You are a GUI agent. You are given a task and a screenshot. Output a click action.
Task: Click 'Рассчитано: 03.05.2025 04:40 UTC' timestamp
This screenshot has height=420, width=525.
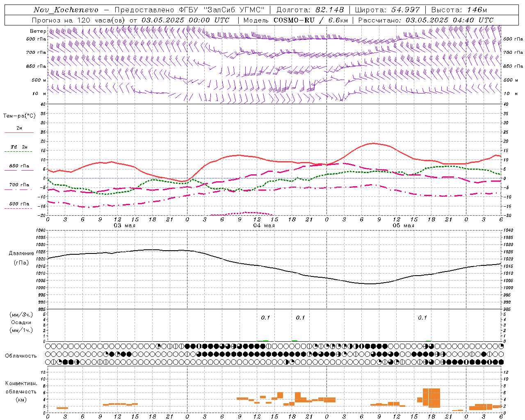pyautogui.click(x=426, y=20)
